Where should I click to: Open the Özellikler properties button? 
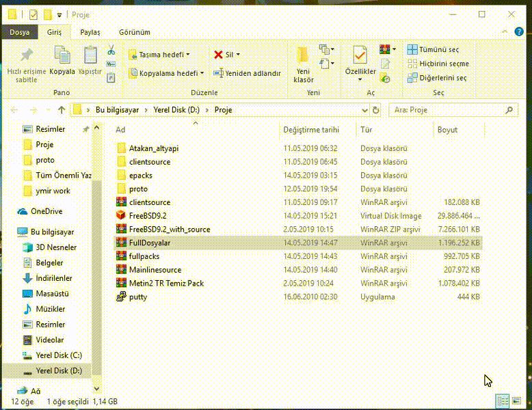pos(360,64)
